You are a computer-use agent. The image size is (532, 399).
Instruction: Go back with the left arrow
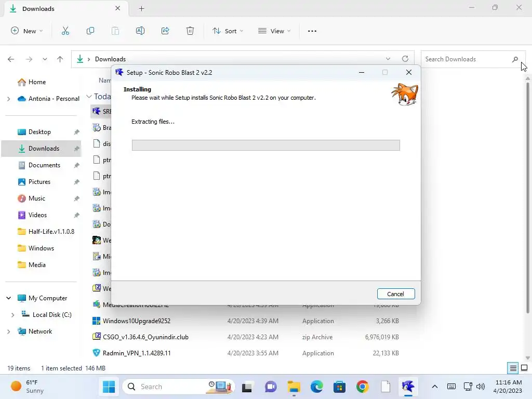pos(11,59)
